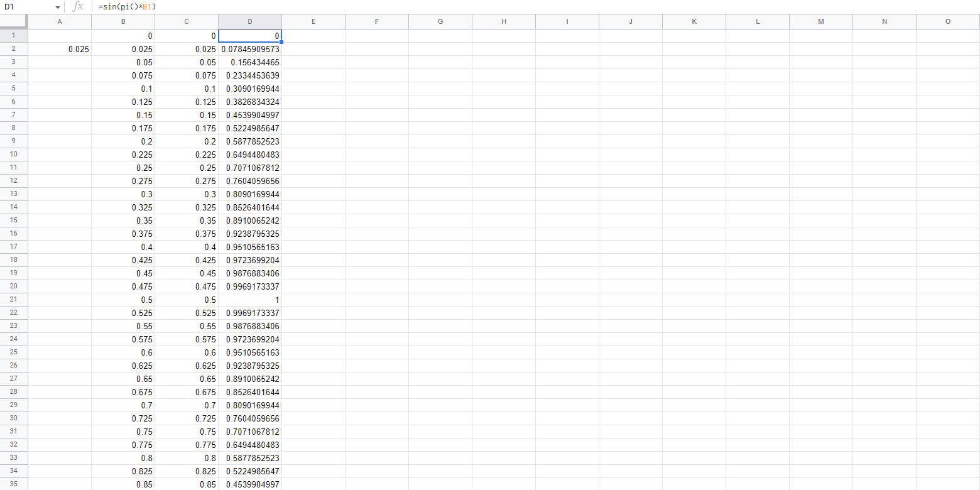Image resolution: width=980 pixels, height=490 pixels.
Task: Select the column O header
Action: [x=947, y=21]
